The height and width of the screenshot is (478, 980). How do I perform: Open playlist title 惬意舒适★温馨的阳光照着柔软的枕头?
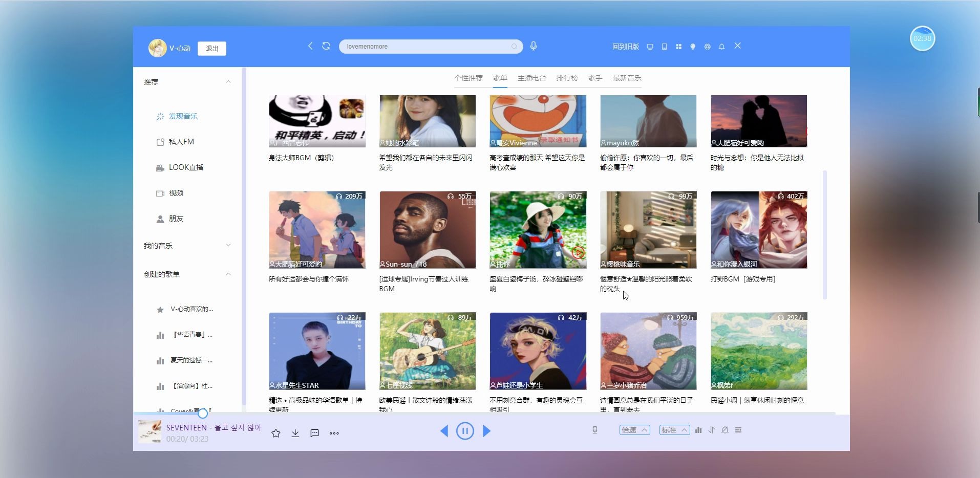pyautogui.click(x=646, y=284)
